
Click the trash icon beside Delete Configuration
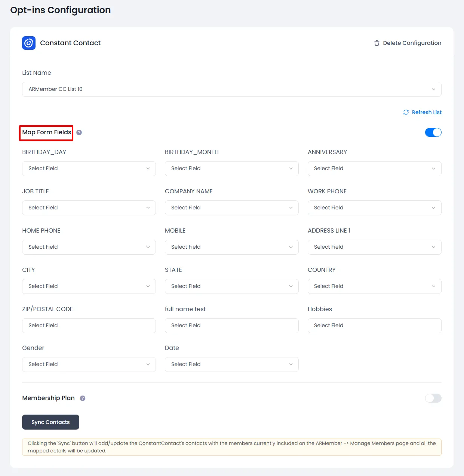click(377, 43)
